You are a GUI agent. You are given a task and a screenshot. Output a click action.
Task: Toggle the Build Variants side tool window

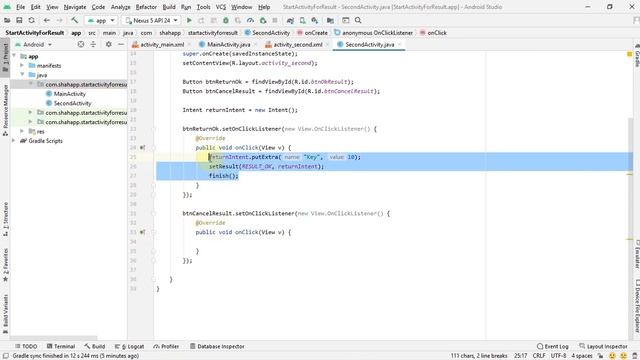pos(5,313)
